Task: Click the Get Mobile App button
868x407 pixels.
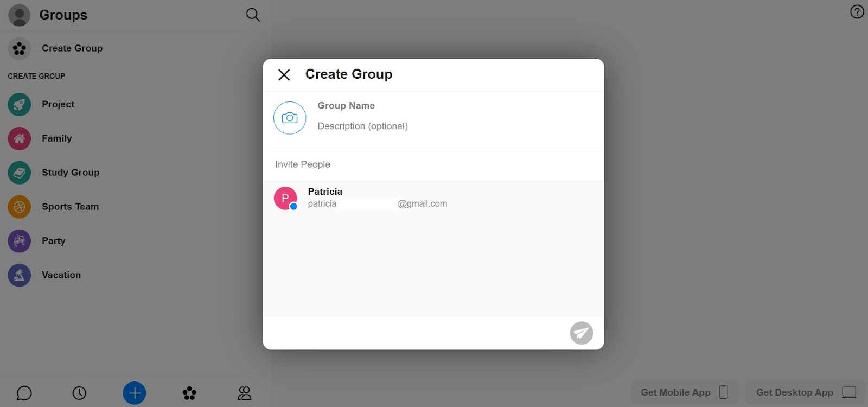Action: pyautogui.click(x=685, y=392)
